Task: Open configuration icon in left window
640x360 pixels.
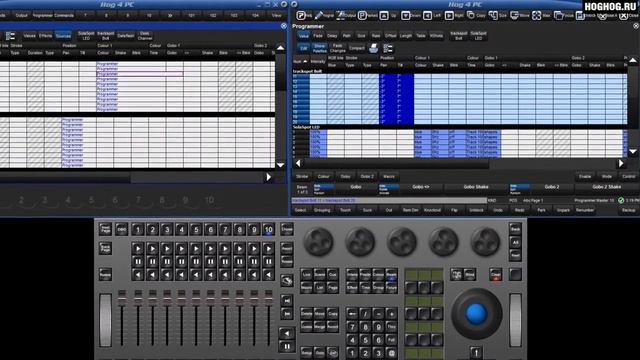Action: click(x=10, y=36)
